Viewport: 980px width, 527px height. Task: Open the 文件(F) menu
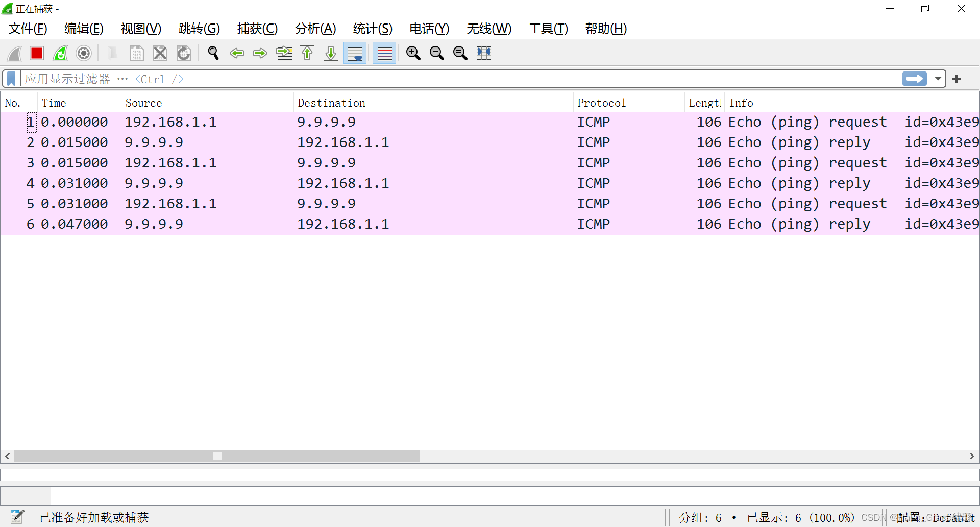pos(28,29)
